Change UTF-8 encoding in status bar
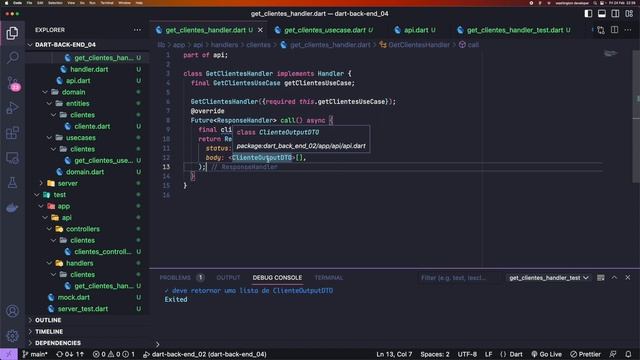 click(467, 354)
